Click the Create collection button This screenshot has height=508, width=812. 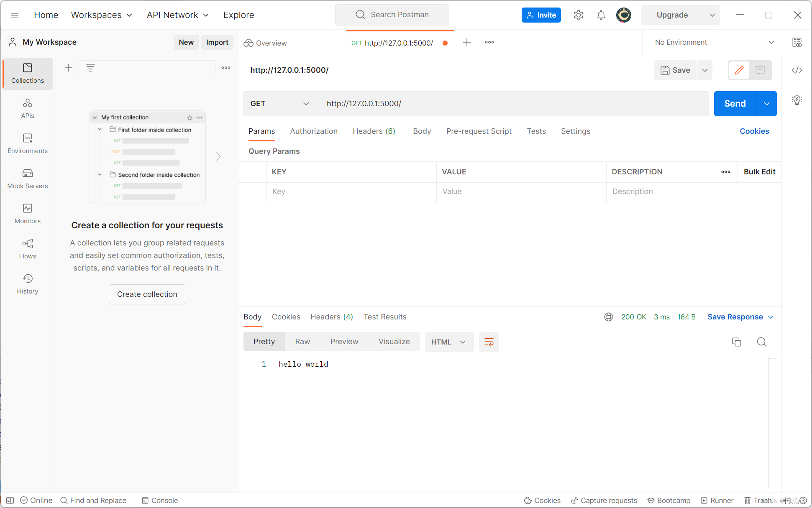(147, 294)
